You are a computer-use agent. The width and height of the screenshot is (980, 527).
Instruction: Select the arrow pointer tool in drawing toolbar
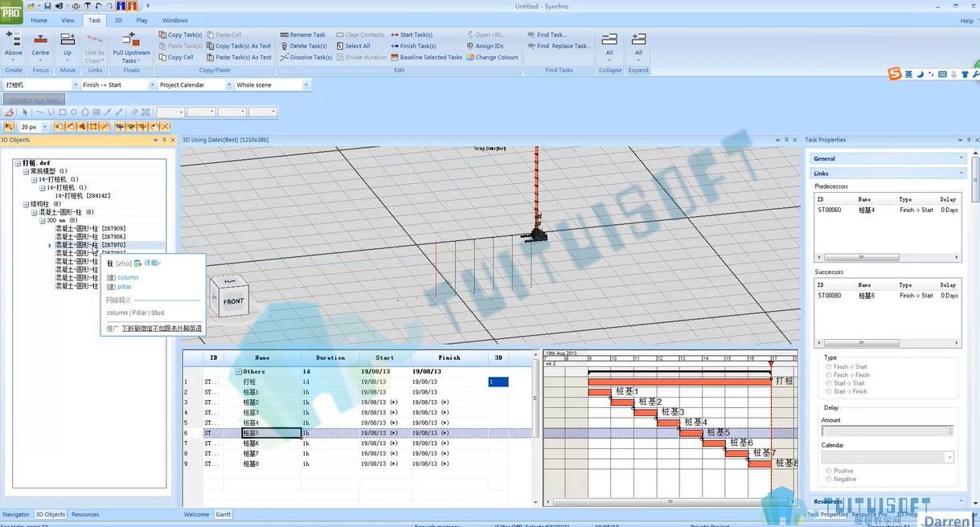click(x=25, y=112)
